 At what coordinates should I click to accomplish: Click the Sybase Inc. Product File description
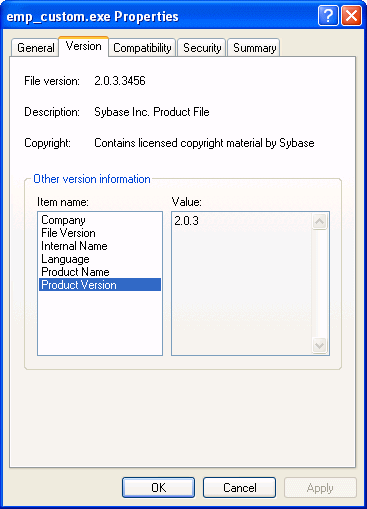click(152, 112)
